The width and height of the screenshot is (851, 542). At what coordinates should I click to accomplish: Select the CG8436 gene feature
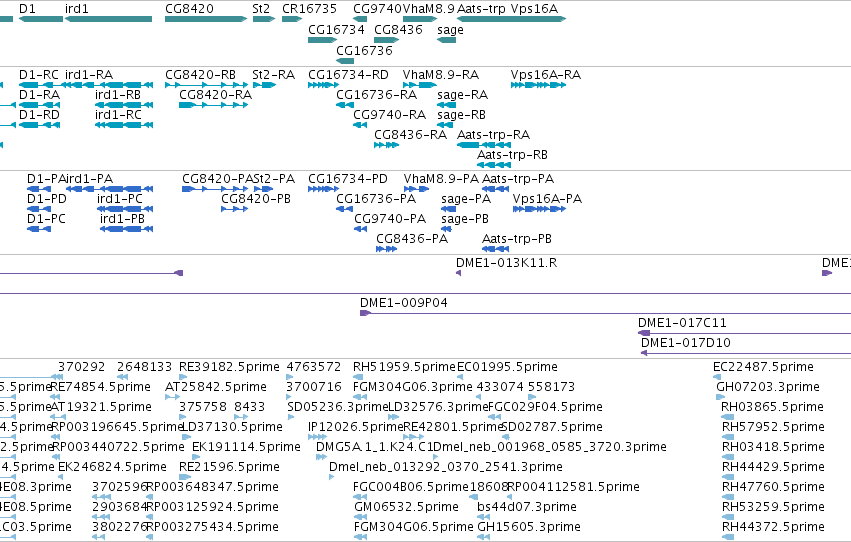(386, 40)
